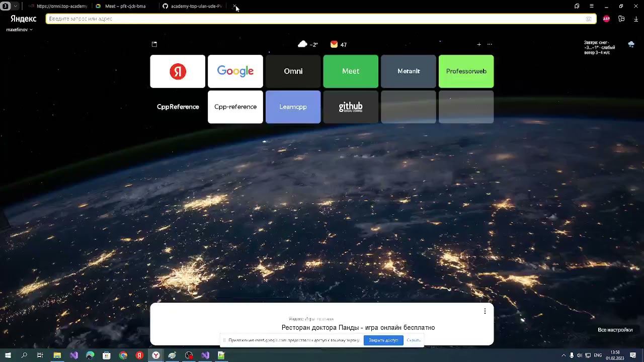Open the bookmarks collections icon in title bar
This screenshot has height=362, width=644.
point(577,6)
